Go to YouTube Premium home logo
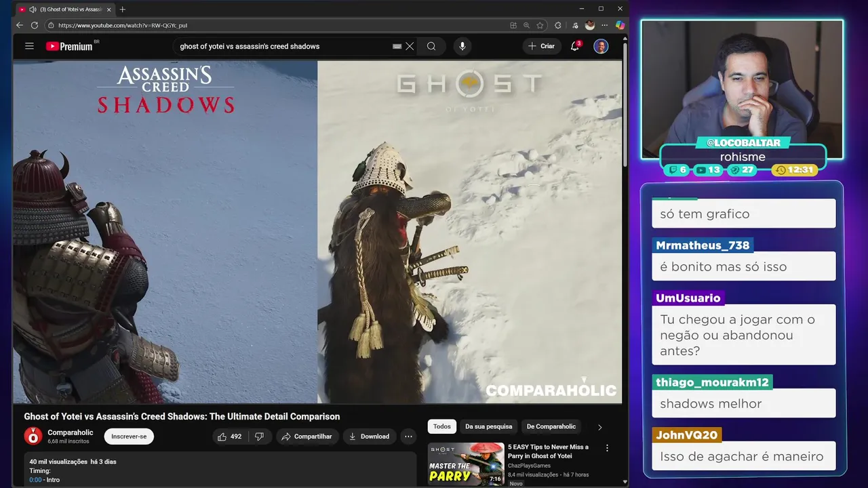This screenshot has height=488, width=868. tap(69, 46)
